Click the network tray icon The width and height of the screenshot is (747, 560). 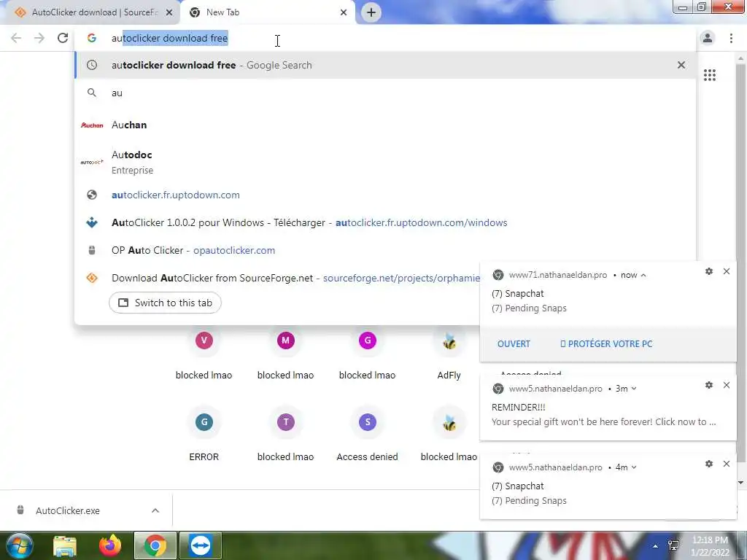pos(673,545)
